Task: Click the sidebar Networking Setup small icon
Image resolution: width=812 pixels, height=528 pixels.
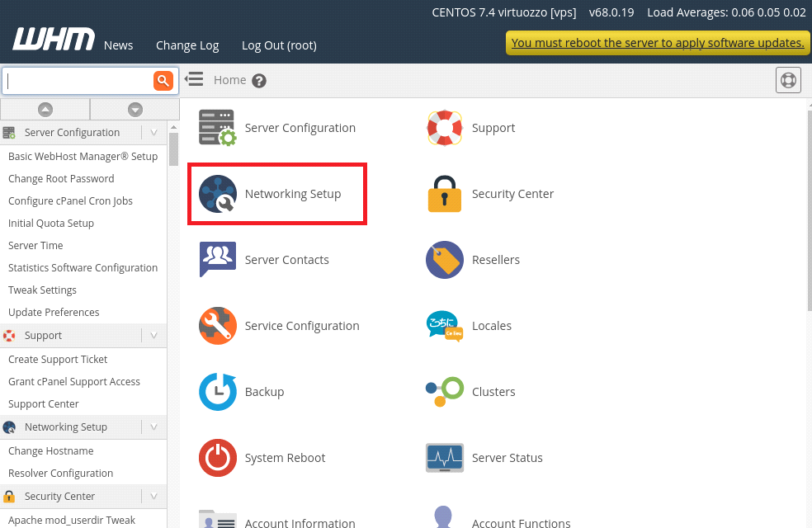Action: pyautogui.click(x=9, y=427)
